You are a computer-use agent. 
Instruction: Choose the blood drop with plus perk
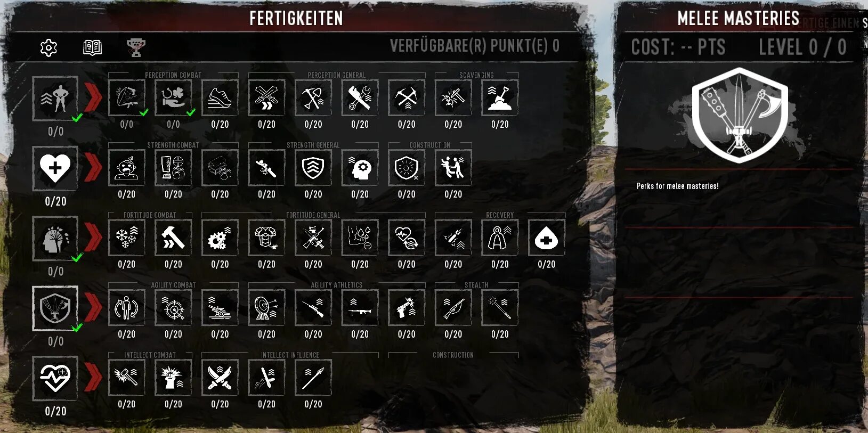[x=547, y=238]
